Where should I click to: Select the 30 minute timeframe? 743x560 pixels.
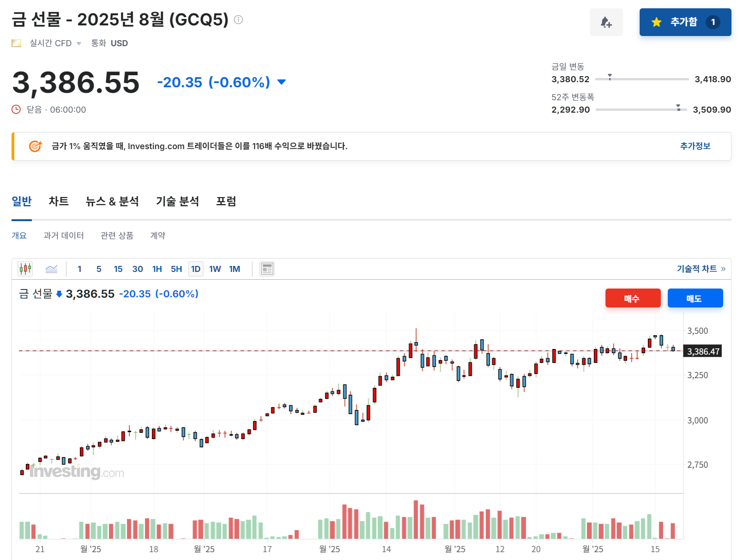click(137, 269)
